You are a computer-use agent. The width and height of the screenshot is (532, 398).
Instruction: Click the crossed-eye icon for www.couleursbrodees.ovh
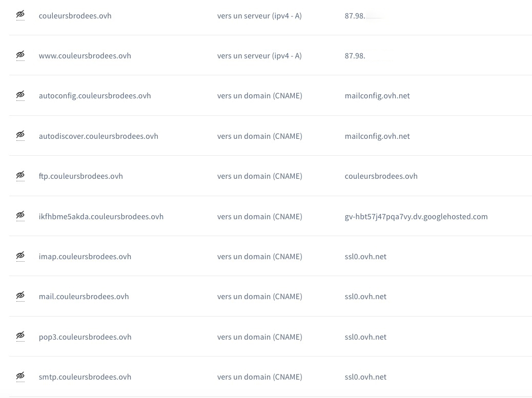point(21,55)
